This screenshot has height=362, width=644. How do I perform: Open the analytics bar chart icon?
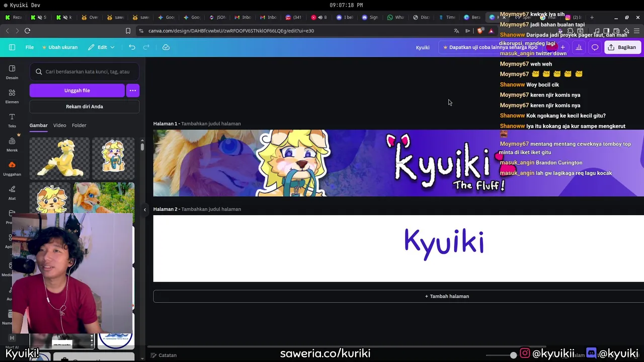click(579, 47)
